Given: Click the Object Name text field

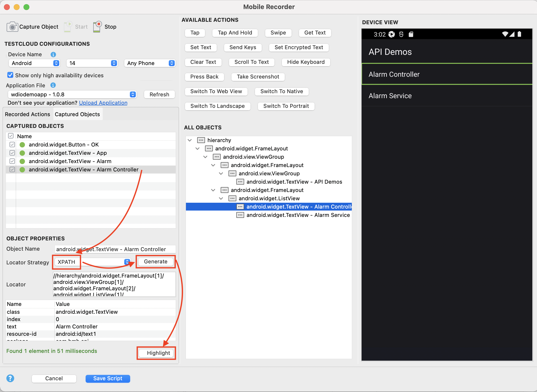Looking at the screenshot, I should point(115,249).
